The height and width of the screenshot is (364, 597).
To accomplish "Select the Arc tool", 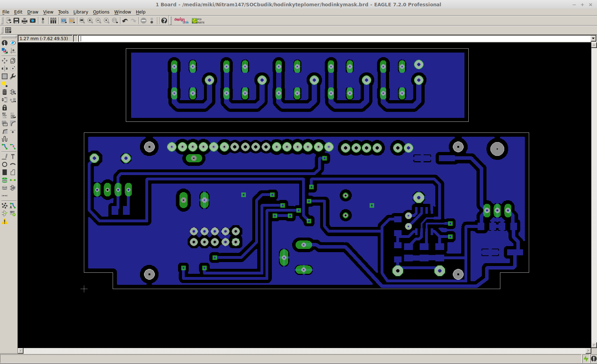I will tap(13, 164).
